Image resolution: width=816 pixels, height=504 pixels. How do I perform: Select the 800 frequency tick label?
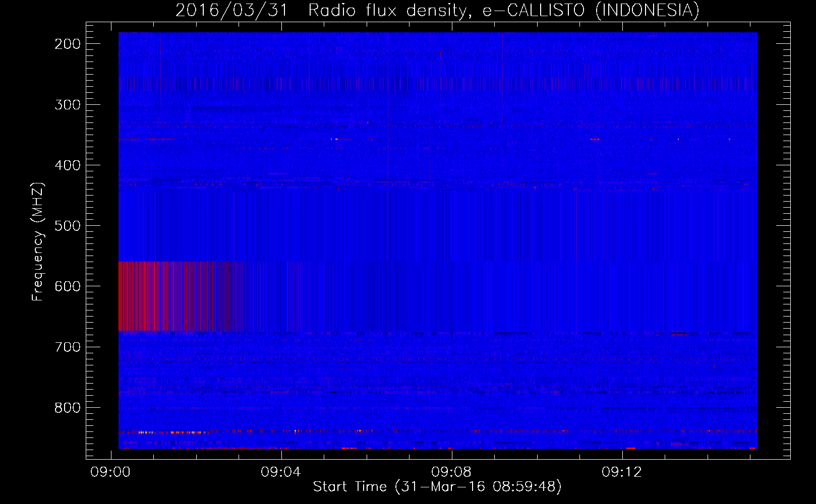click(68, 407)
